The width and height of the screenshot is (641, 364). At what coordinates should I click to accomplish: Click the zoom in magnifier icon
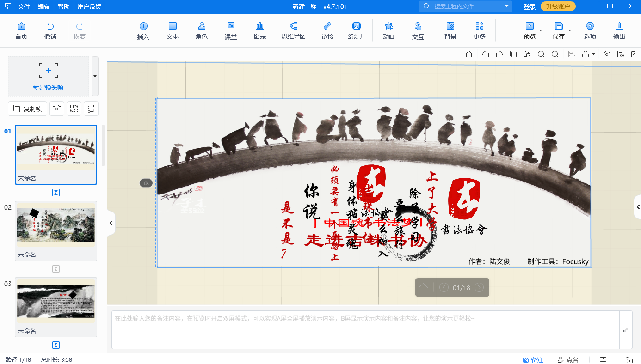coord(541,54)
